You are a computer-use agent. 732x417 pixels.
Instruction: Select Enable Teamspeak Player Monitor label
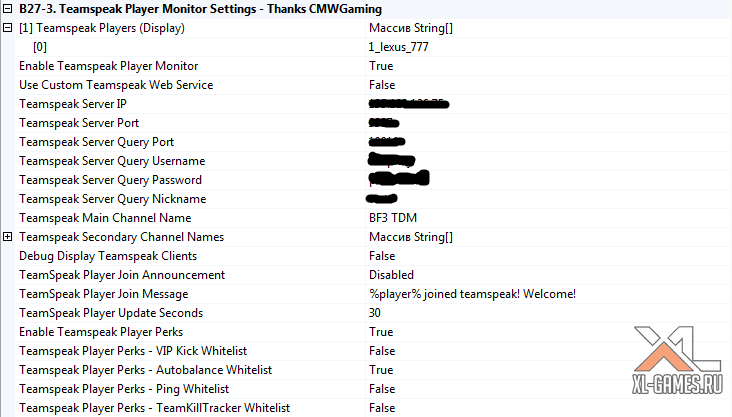pos(108,66)
